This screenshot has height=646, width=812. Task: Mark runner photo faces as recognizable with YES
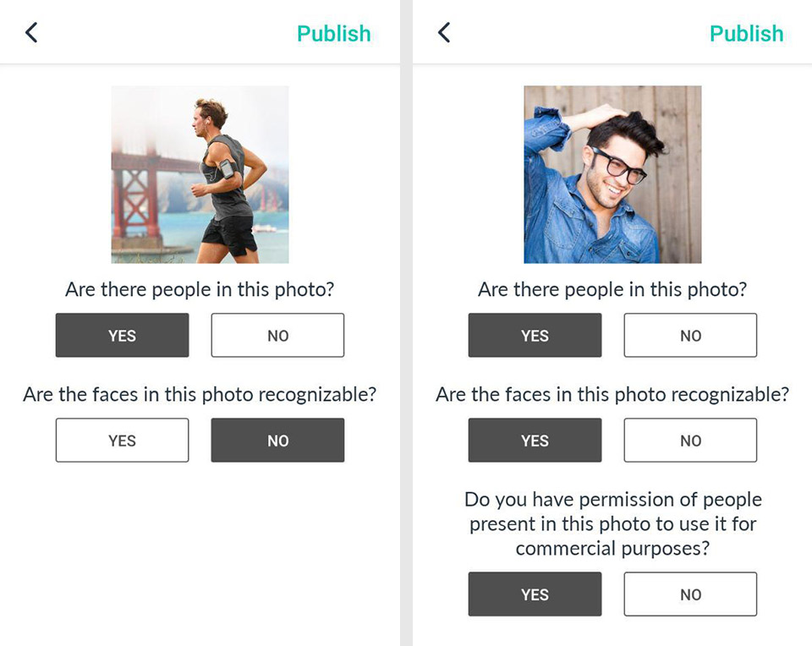122,441
